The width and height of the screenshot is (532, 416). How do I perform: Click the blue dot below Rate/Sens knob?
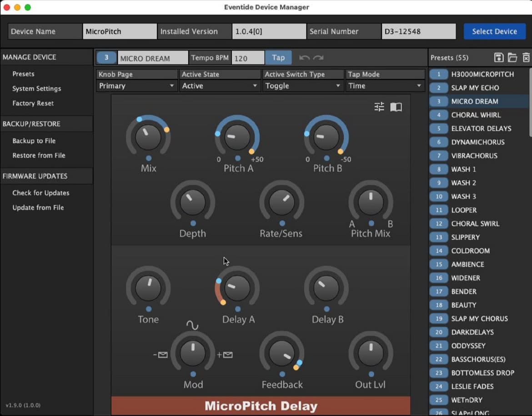coord(282,223)
